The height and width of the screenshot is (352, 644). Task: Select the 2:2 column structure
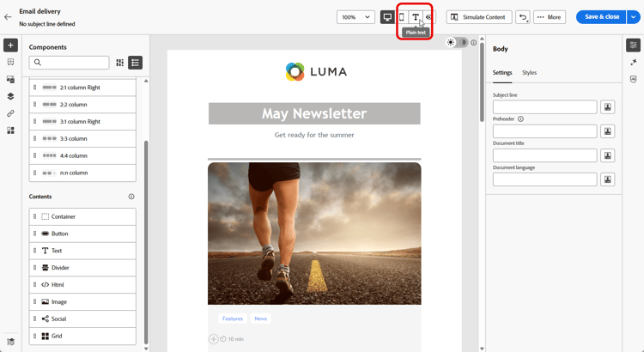[82, 105]
